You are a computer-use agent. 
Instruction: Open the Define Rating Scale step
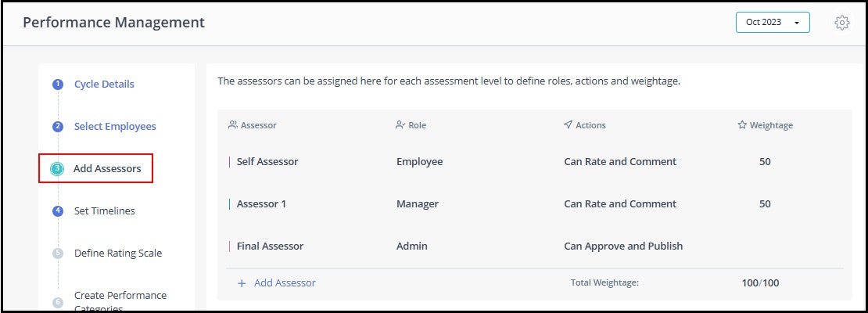118,254
